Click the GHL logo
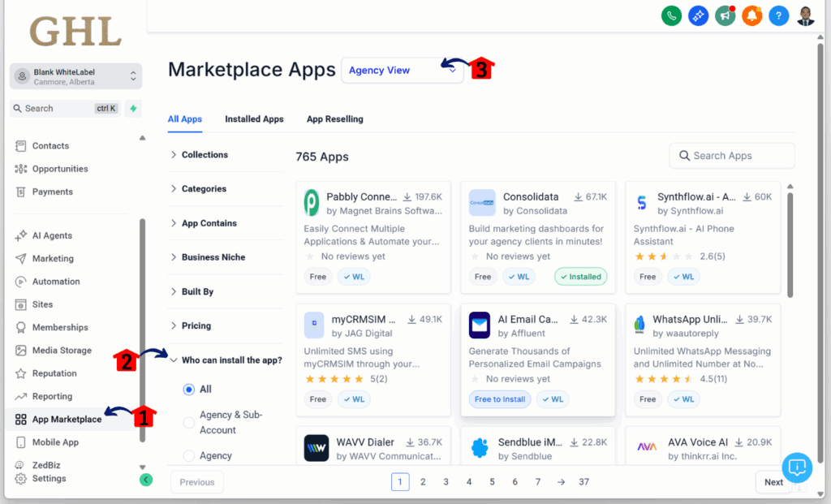The width and height of the screenshot is (831, 504). pos(75,32)
